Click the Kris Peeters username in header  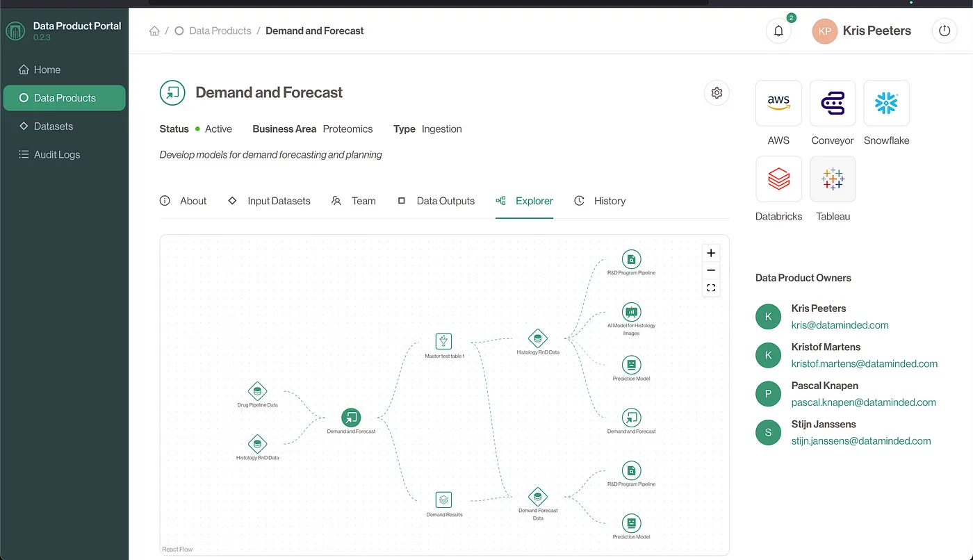point(876,31)
